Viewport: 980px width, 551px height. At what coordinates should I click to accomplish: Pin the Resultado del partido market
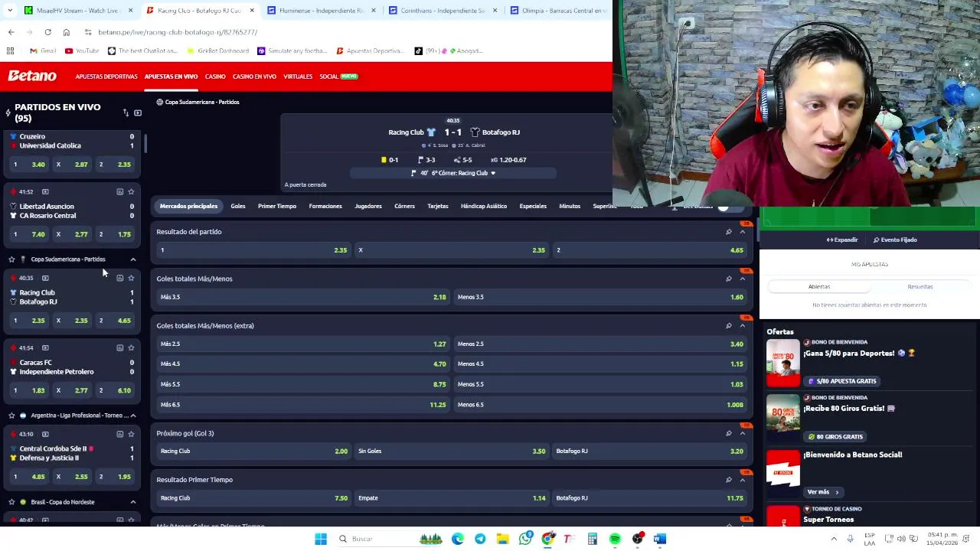click(728, 232)
